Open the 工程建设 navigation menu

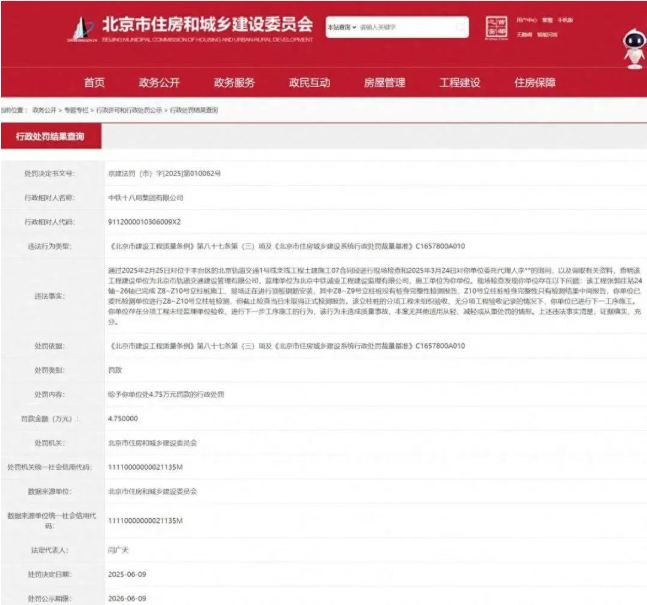coord(460,82)
